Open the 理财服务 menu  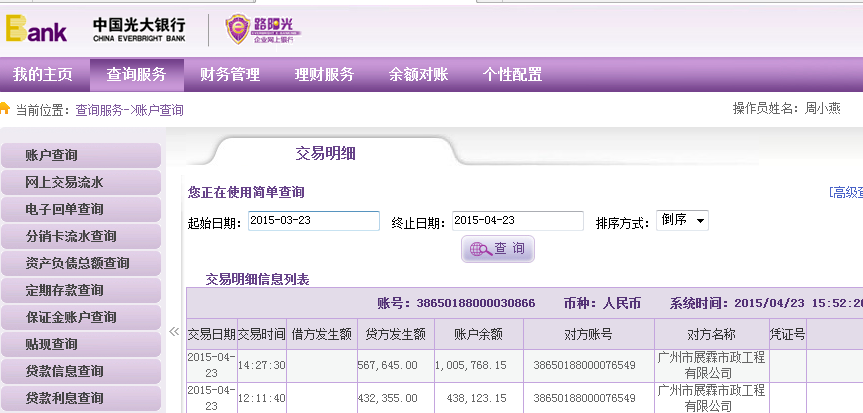[324, 75]
